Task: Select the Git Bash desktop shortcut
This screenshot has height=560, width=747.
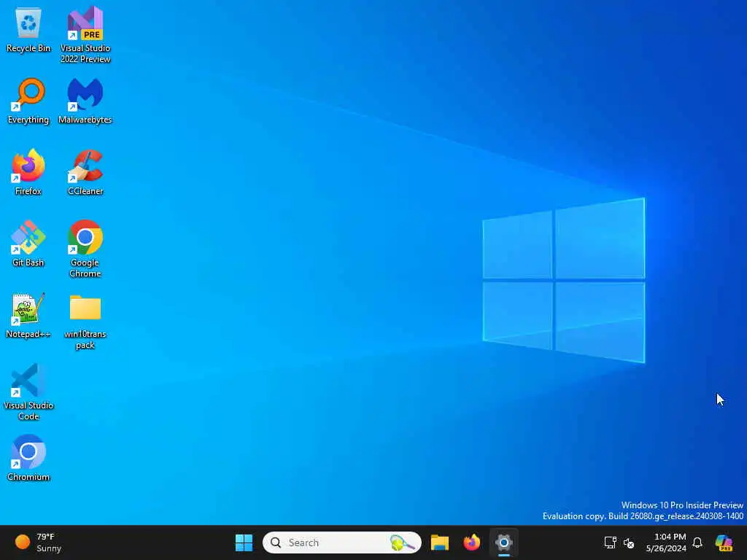Action: [28, 244]
